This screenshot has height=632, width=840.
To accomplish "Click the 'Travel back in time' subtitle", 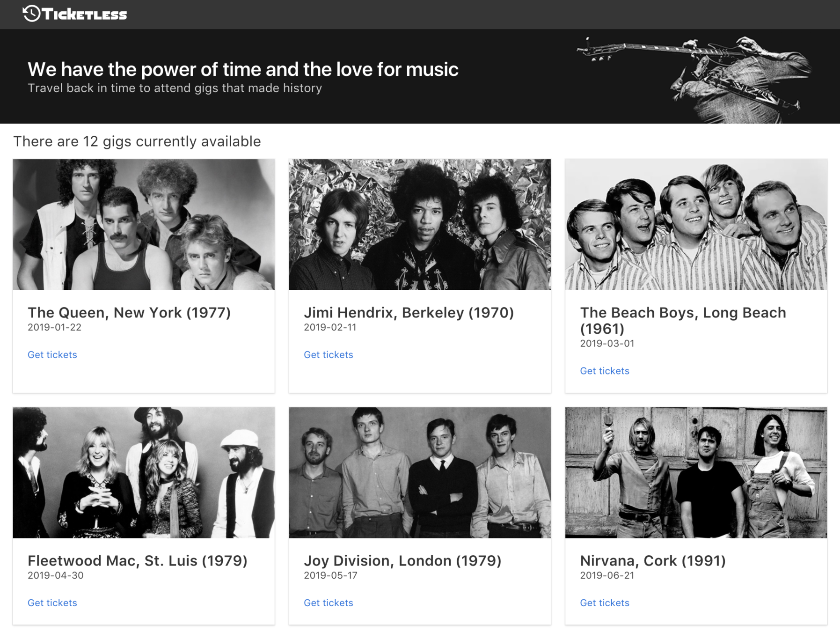I will click(x=175, y=88).
